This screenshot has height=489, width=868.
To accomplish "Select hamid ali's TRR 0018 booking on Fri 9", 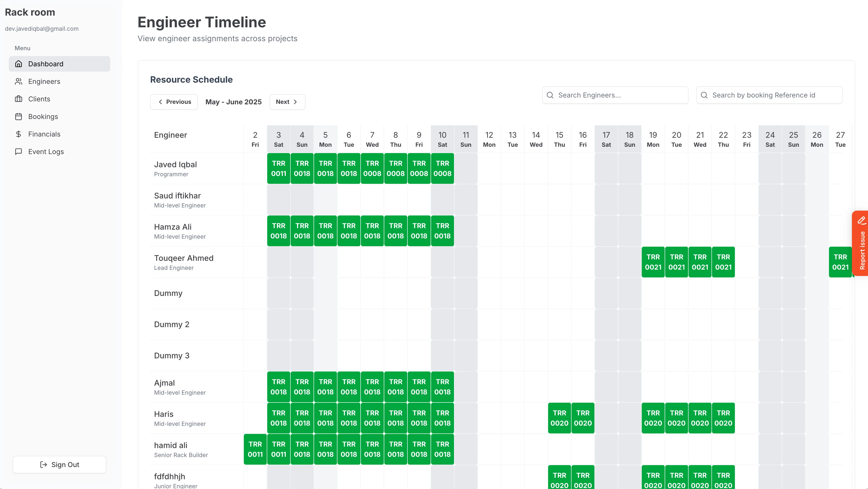I will 419,449.
